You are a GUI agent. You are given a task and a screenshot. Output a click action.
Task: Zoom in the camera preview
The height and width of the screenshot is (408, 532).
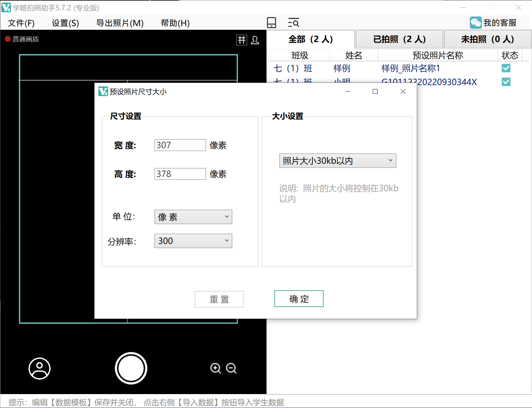pyautogui.click(x=216, y=368)
